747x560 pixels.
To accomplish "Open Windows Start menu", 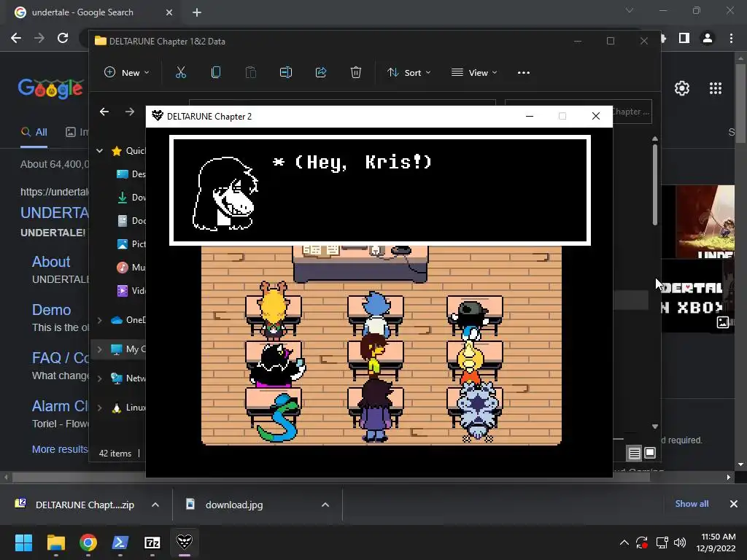I will coord(23,542).
